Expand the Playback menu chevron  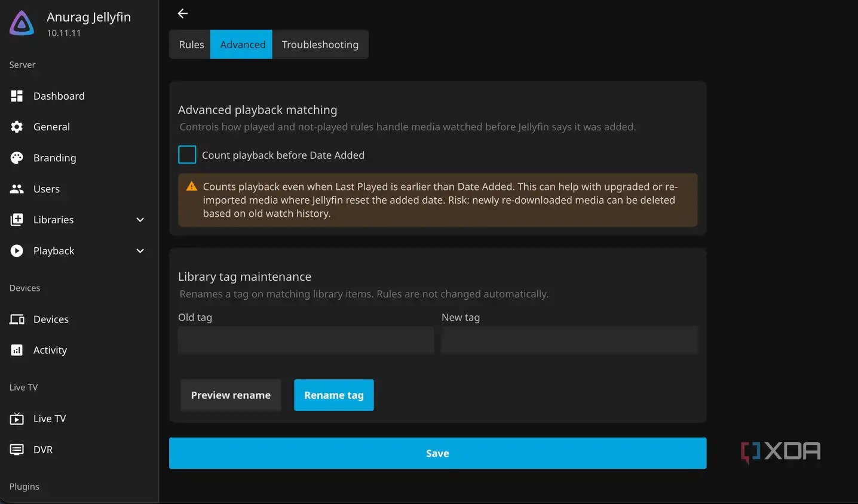[140, 251]
